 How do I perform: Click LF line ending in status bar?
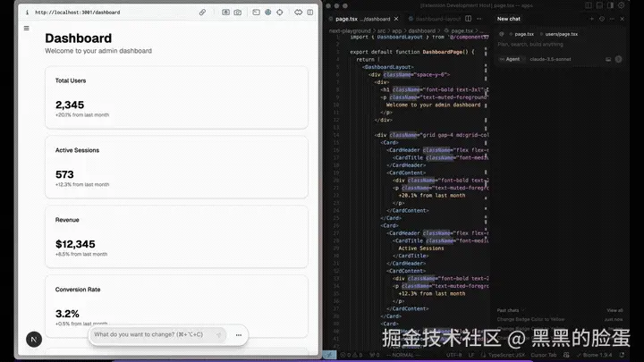tap(471, 355)
